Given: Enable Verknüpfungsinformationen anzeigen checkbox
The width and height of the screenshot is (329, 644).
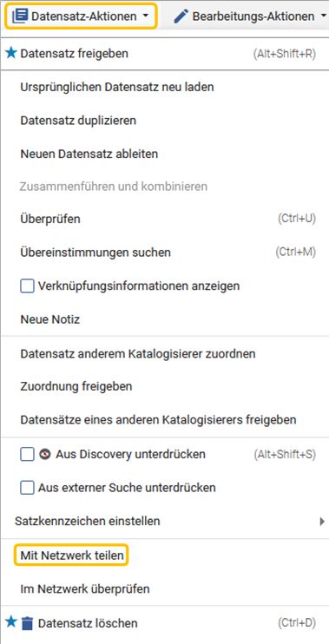Looking at the screenshot, I should point(27,286).
